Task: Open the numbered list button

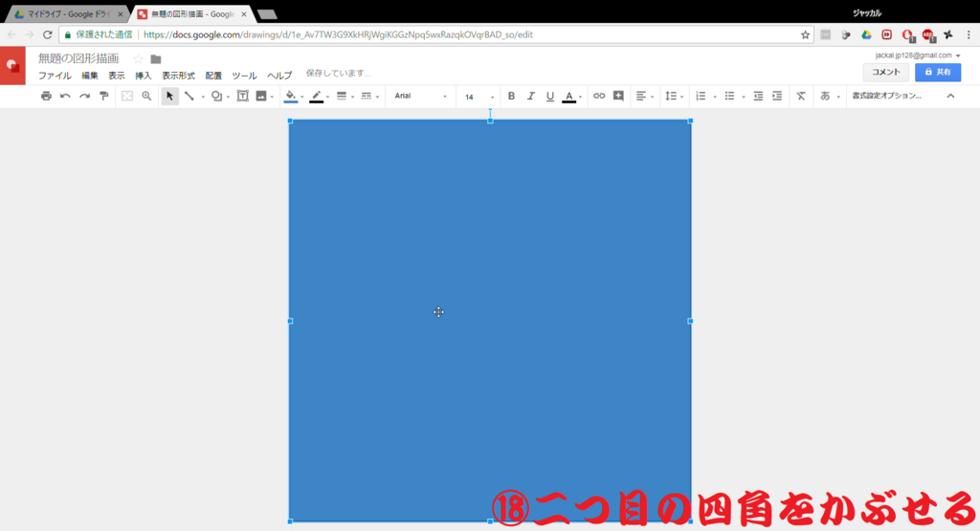Action: pos(701,97)
